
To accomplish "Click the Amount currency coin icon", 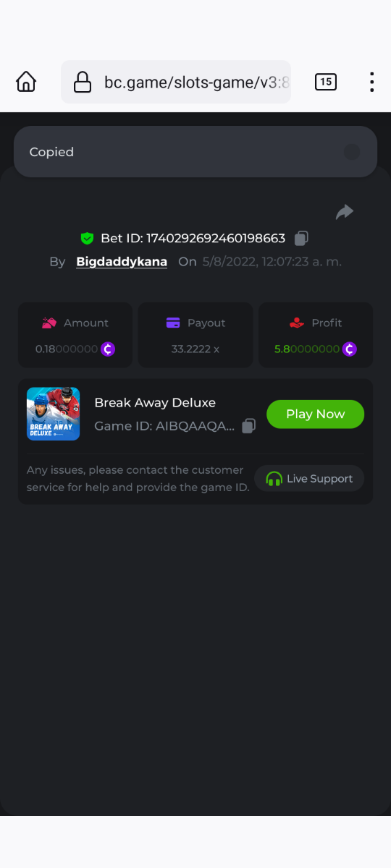I will [x=108, y=349].
